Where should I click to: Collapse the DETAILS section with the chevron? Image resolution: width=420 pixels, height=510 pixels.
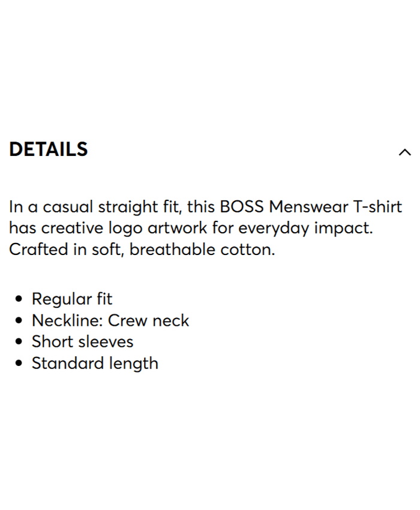(405, 152)
